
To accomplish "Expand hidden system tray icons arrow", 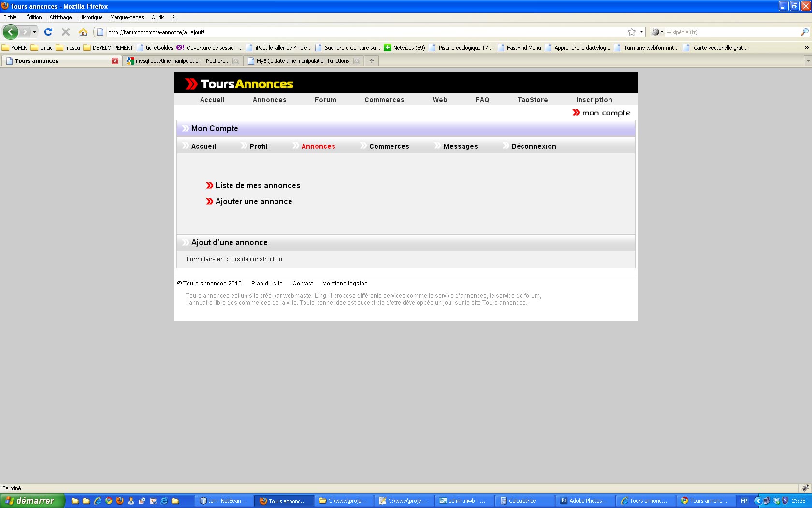I will tap(758, 501).
